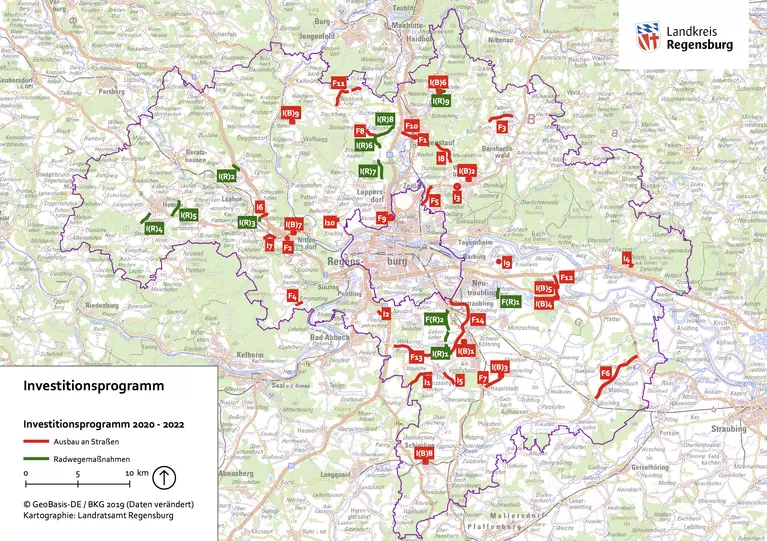Click the red F13 marker

(x=416, y=357)
